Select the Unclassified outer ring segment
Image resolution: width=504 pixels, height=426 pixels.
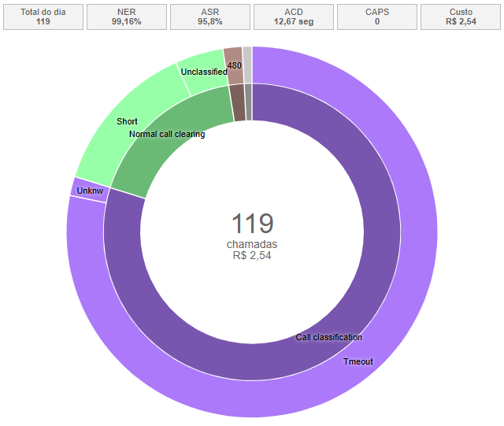[x=202, y=69]
